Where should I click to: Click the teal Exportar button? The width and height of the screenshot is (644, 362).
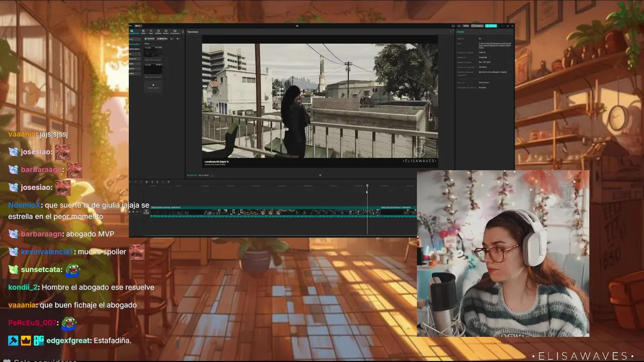tap(491, 26)
